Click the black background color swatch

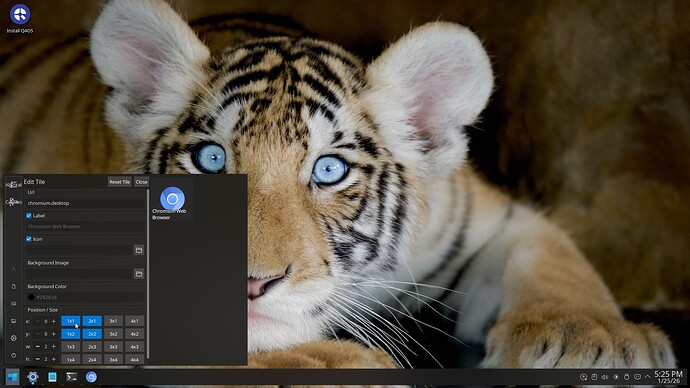pyautogui.click(x=31, y=297)
